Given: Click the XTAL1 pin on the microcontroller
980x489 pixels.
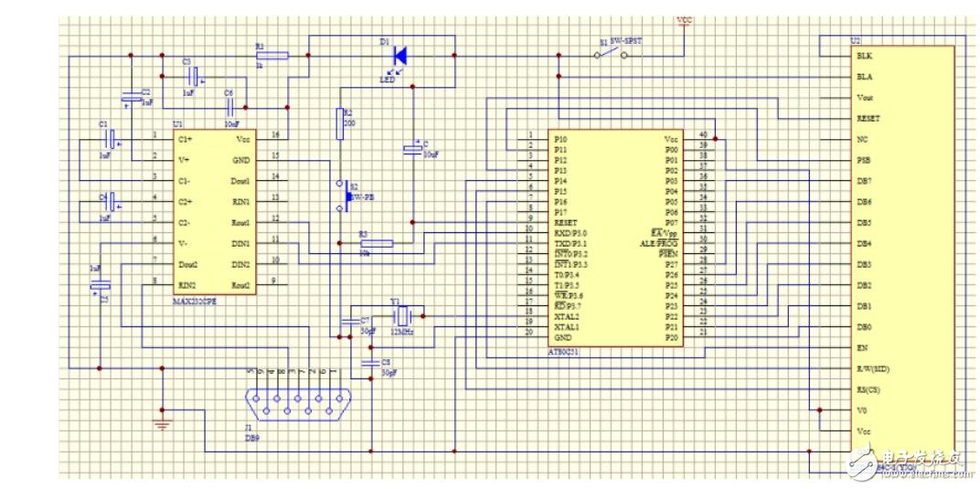Looking at the screenshot, I should [x=567, y=326].
